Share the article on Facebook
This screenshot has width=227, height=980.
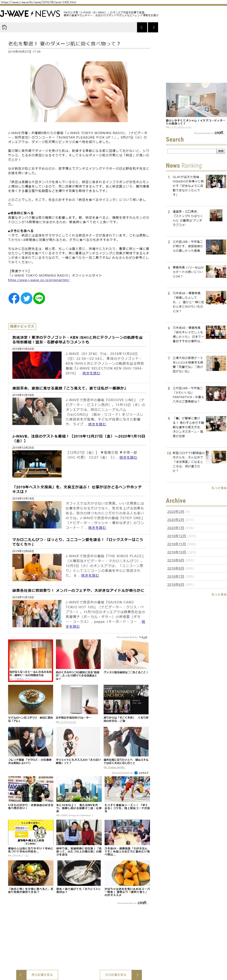(14, 298)
